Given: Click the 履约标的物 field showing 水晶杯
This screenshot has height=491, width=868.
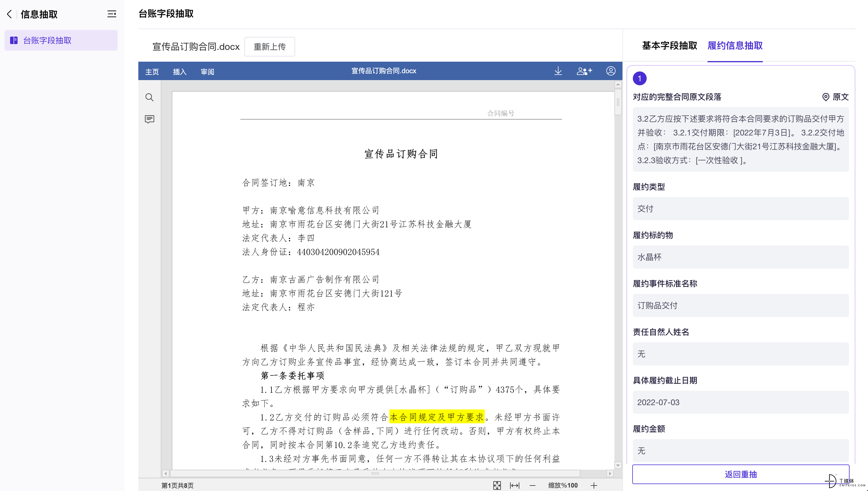Looking at the screenshot, I should pos(741,257).
